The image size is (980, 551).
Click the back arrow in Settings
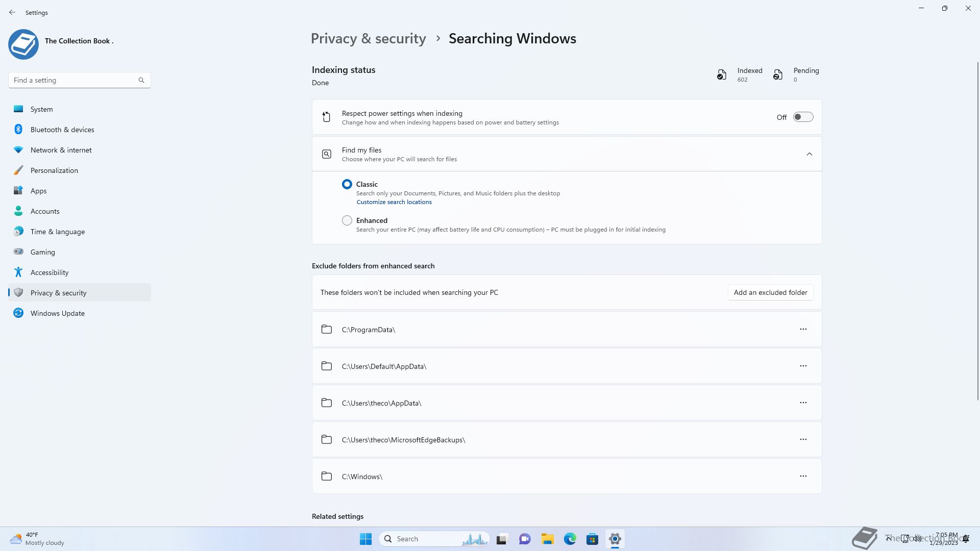12,12
